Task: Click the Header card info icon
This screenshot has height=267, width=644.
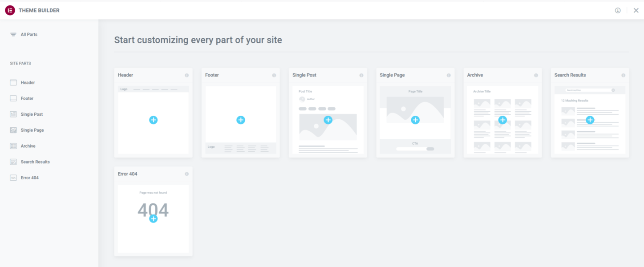Action: click(x=187, y=75)
